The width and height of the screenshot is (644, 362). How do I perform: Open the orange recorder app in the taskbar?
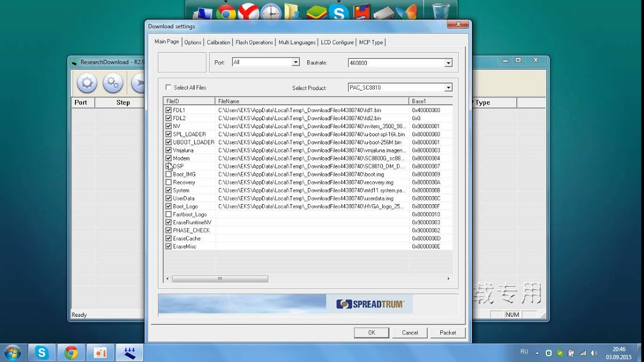(100, 353)
